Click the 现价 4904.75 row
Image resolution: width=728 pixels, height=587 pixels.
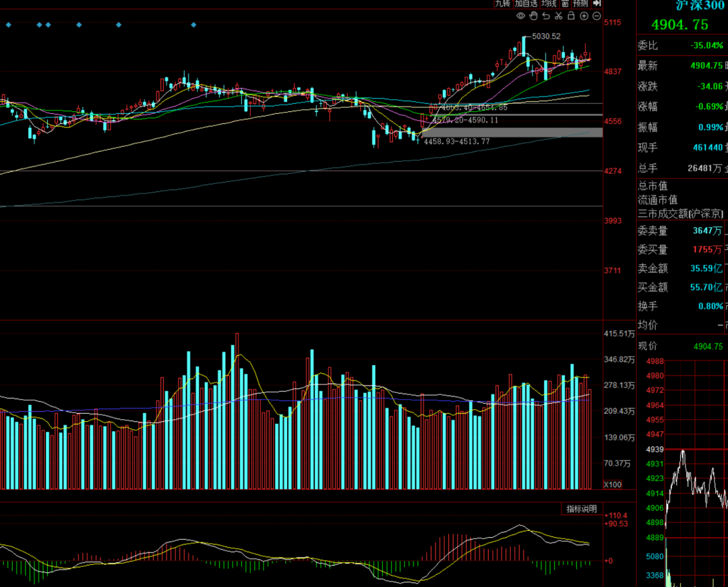[681, 346]
